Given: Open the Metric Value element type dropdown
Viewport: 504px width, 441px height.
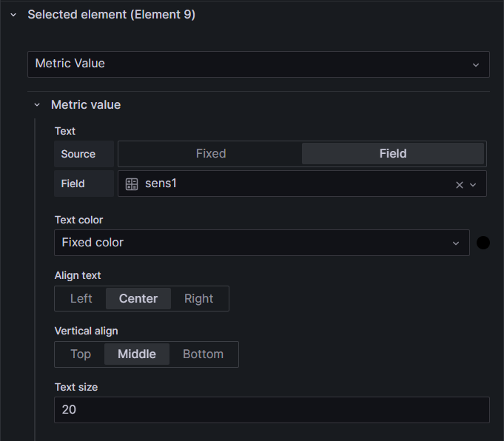Looking at the screenshot, I should [258, 64].
